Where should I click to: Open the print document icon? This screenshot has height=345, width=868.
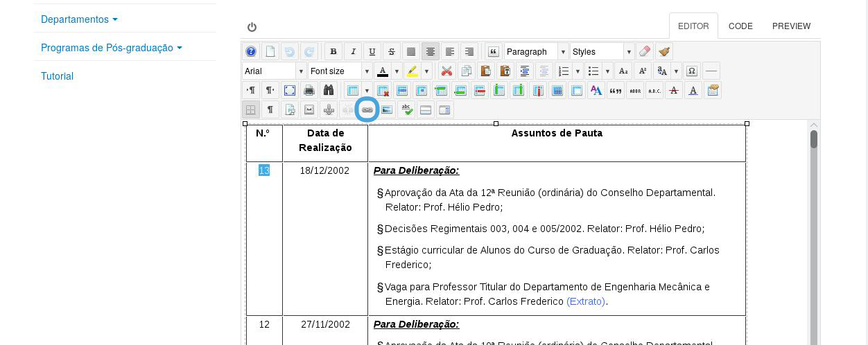pos(309,90)
